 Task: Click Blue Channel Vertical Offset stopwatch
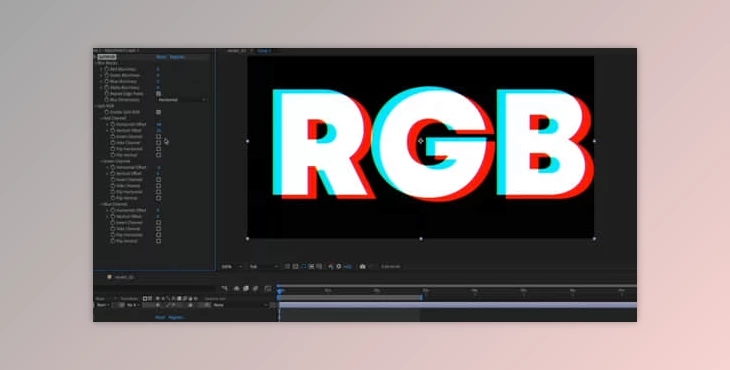[x=113, y=216]
